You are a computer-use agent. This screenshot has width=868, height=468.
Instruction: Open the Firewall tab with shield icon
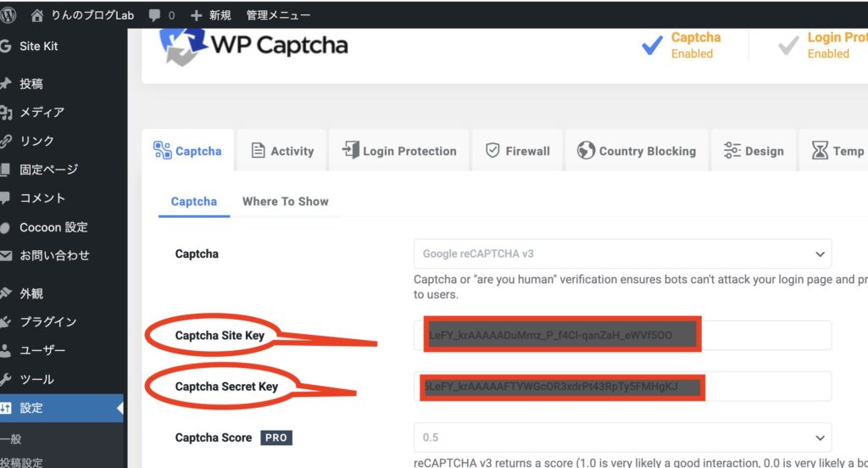click(x=517, y=151)
